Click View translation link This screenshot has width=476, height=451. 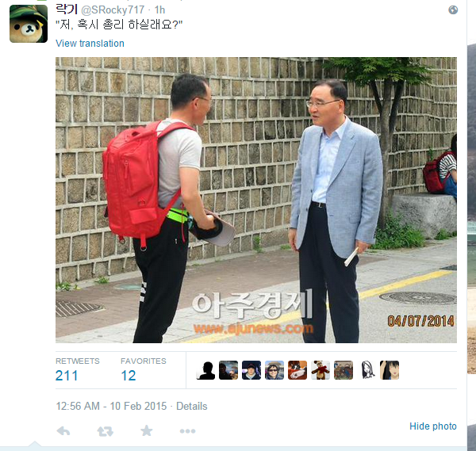tap(90, 44)
